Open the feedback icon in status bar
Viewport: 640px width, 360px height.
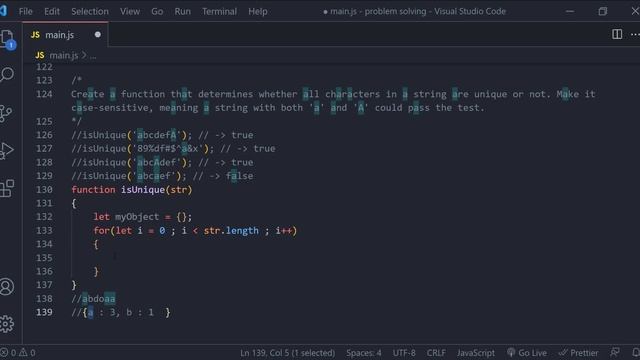615,352
